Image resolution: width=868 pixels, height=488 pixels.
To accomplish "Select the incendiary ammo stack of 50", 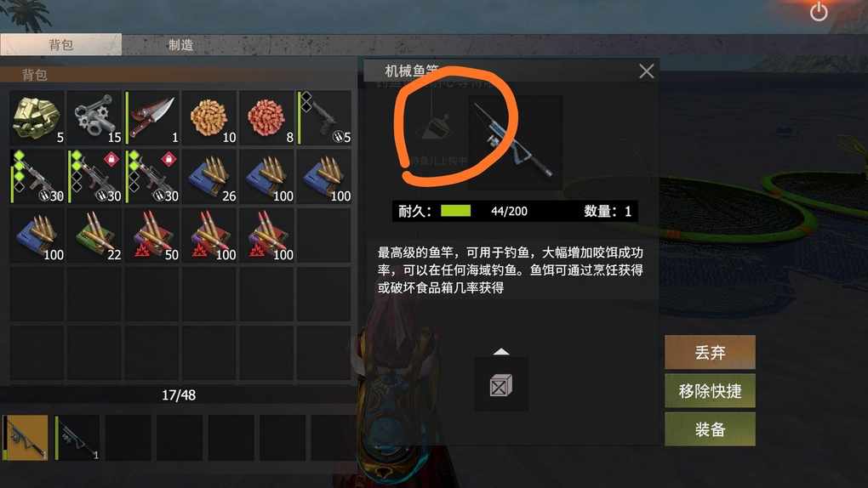I will [x=152, y=235].
